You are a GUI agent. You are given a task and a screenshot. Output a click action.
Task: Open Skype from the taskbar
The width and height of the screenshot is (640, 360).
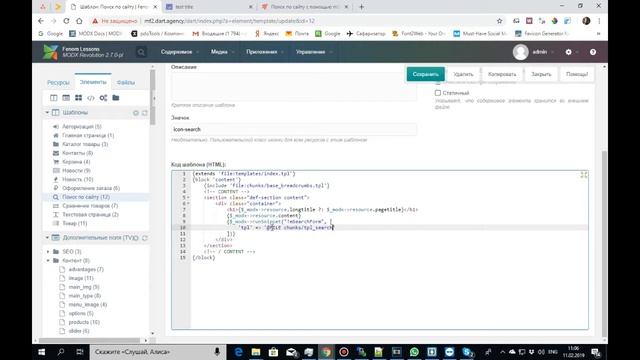467,352
